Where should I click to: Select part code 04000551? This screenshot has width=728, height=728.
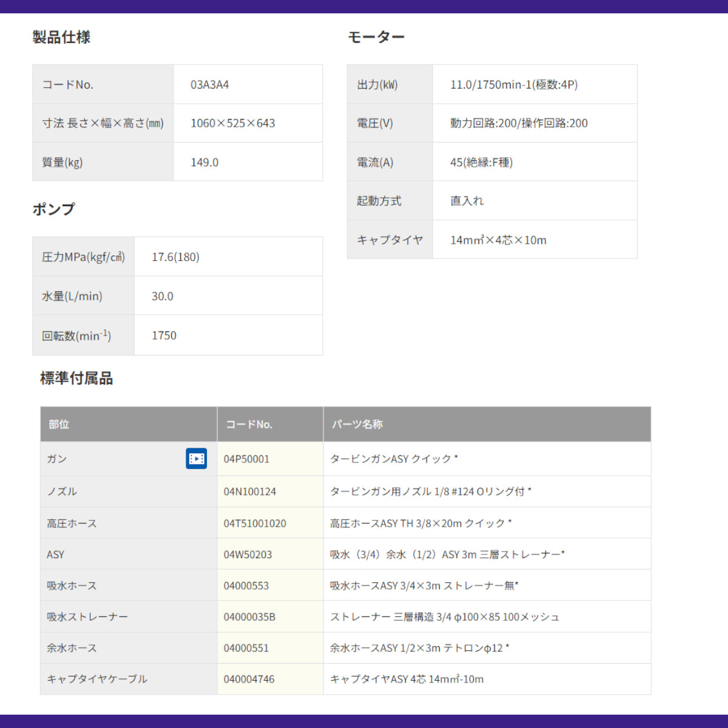click(246, 649)
